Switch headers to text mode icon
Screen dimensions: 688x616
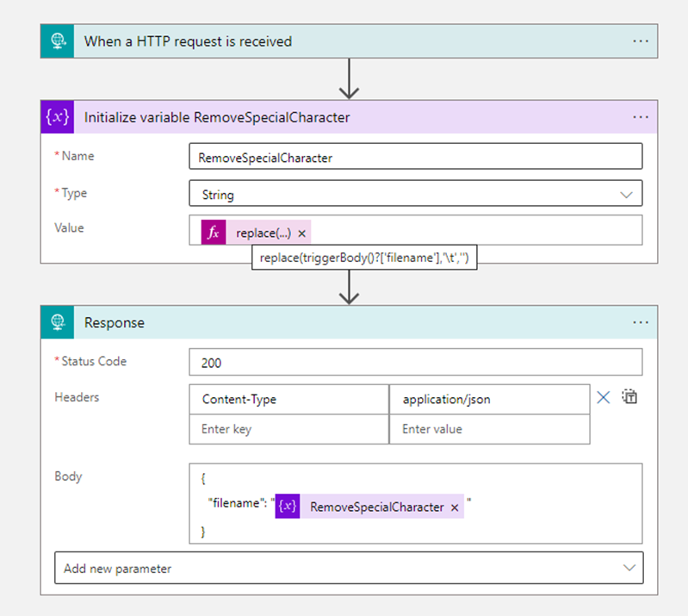[x=629, y=397]
